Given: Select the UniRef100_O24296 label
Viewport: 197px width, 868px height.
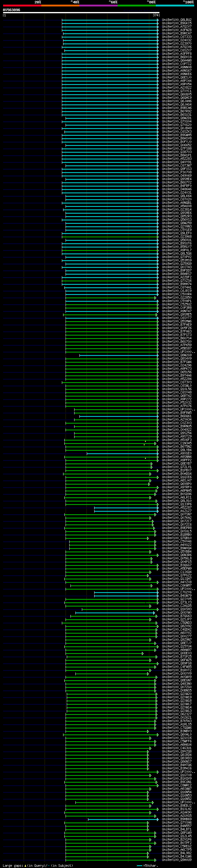Looking at the screenshot, I should (176, 365).
